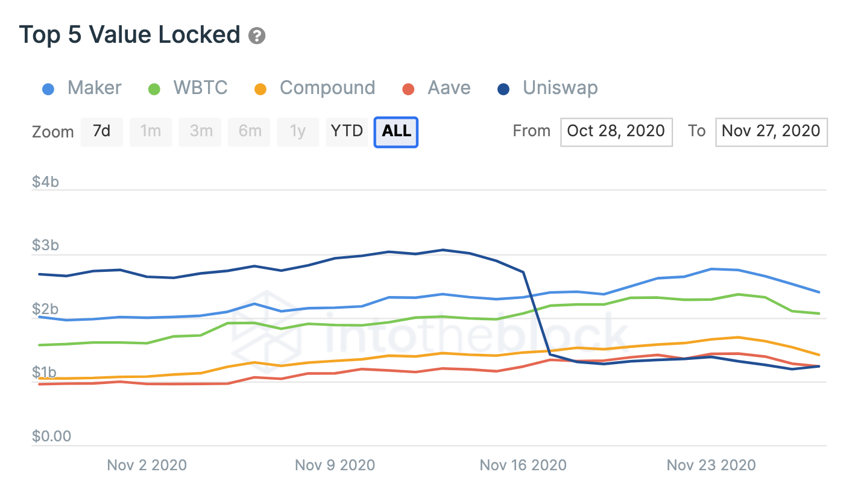Toggle Aave legend entry
Screen dimensions: 861x504
coord(449,88)
